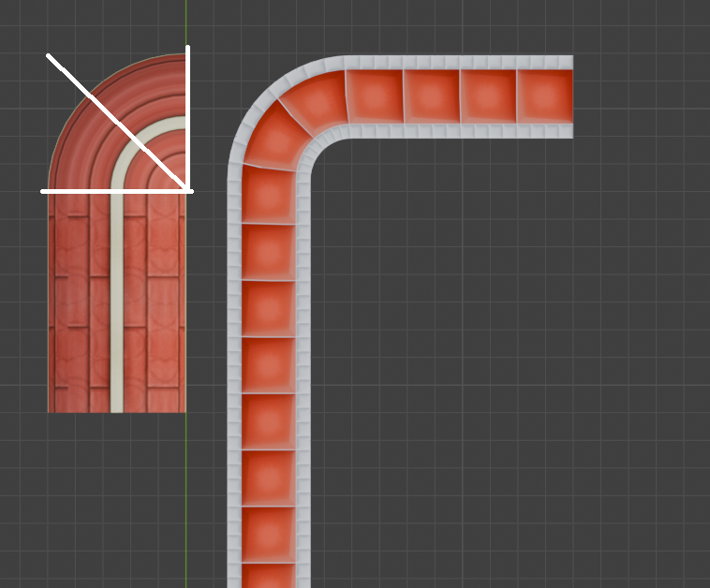The height and width of the screenshot is (588, 710).
Task: Click the lower curved red tile at road corner
Action: 272,139
